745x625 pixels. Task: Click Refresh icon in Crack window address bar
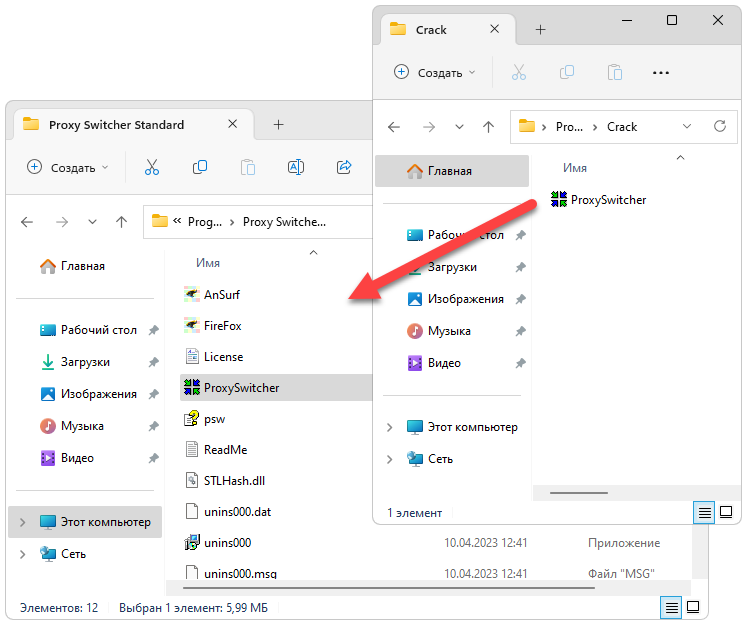pos(719,126)
